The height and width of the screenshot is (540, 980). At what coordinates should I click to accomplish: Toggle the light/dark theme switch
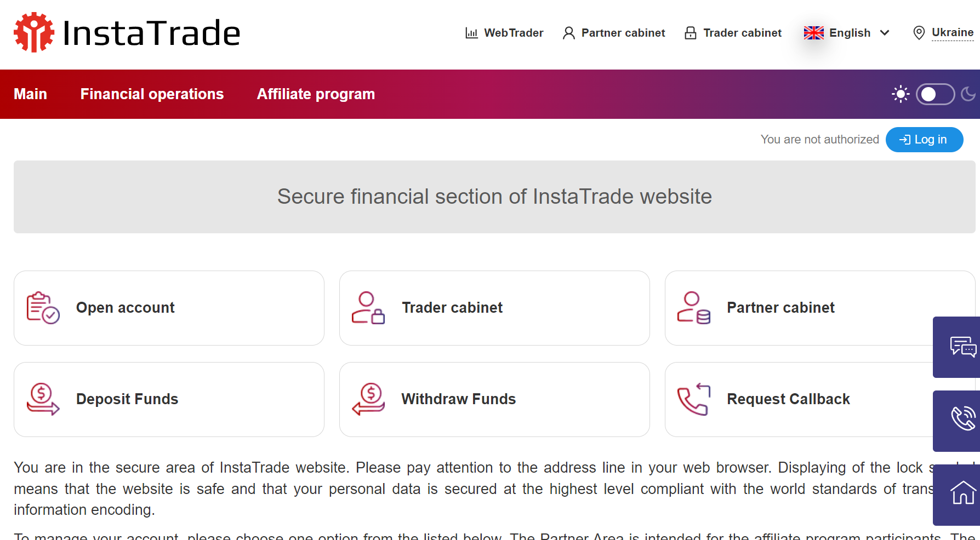(935, 94)
